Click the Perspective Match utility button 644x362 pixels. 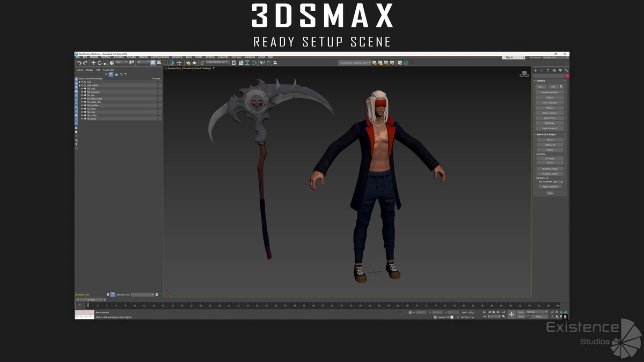(x=550, y=92)
